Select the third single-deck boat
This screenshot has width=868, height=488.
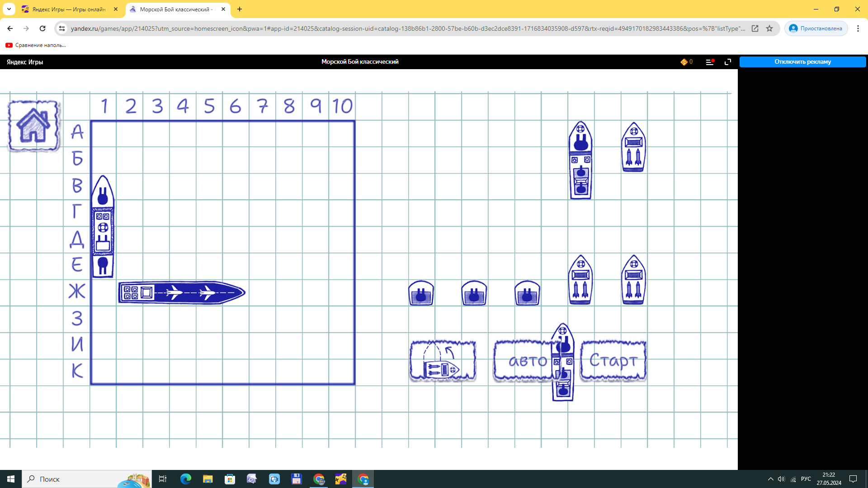(x=527, y=293)
